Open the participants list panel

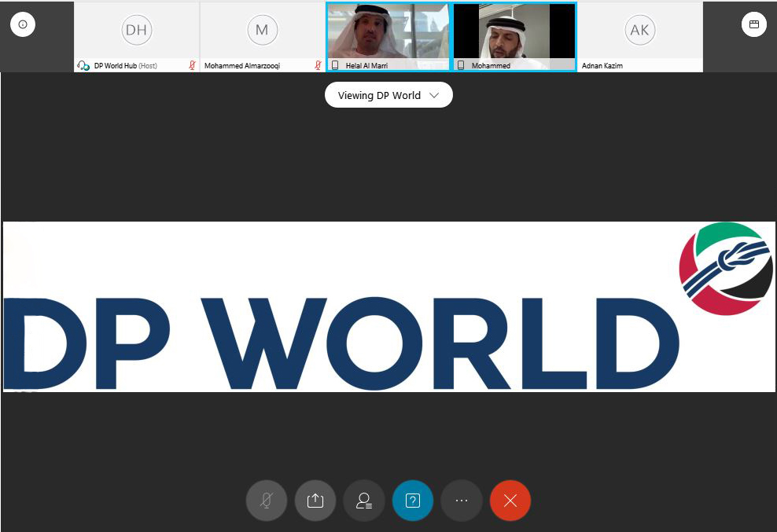pos(364,501)
